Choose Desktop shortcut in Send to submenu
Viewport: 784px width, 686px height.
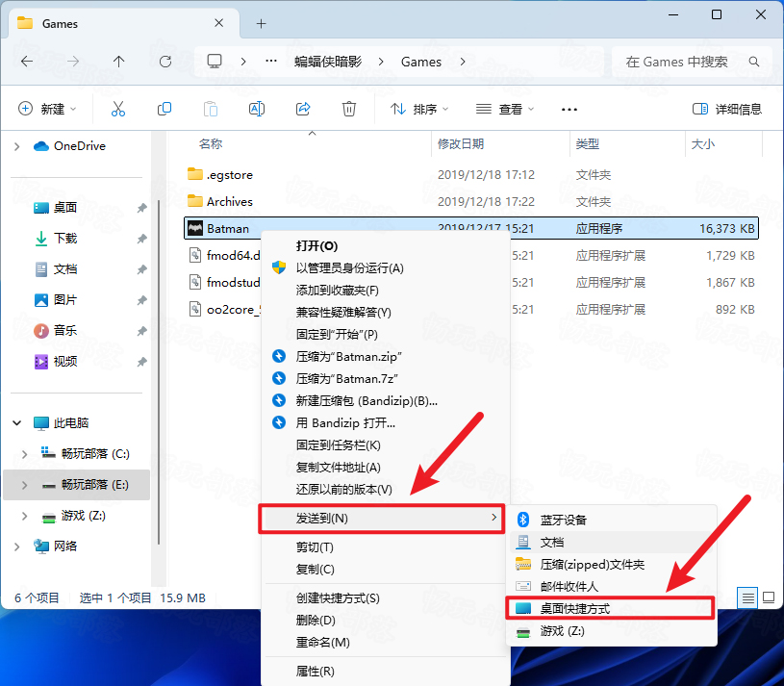(x=610, y=608)
